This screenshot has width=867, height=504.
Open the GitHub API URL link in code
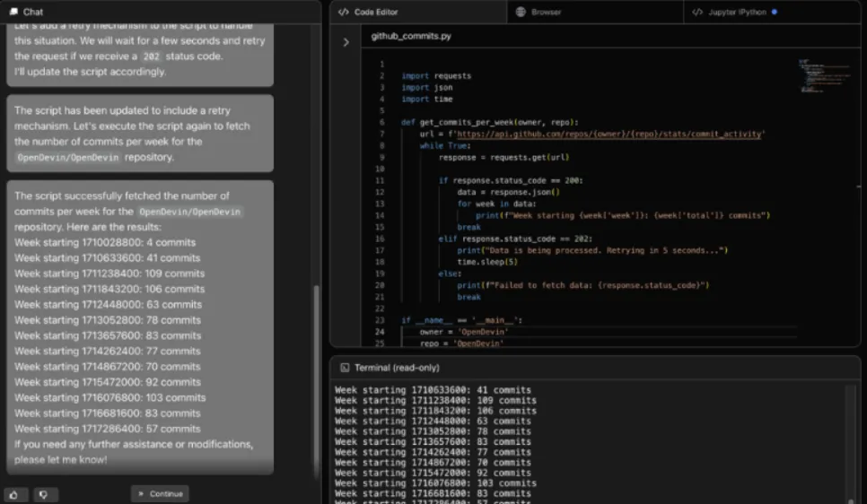609,134
